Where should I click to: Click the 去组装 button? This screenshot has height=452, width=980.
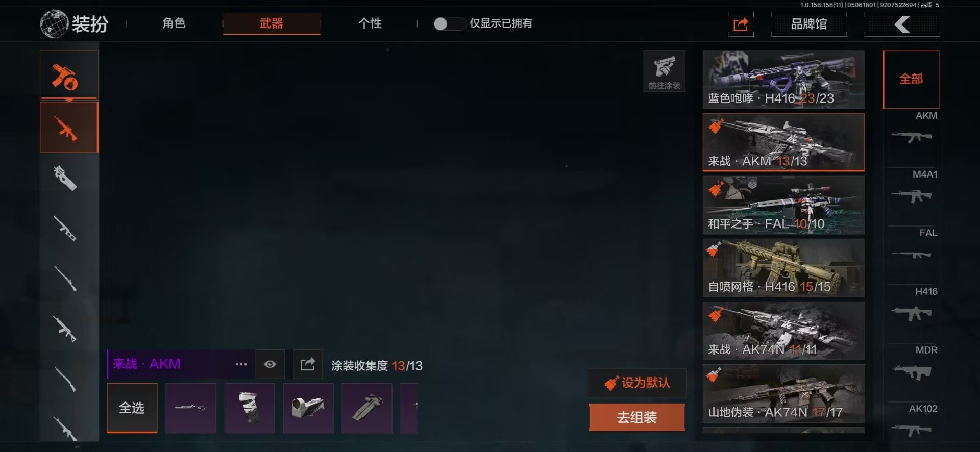(x=636, y=417)
